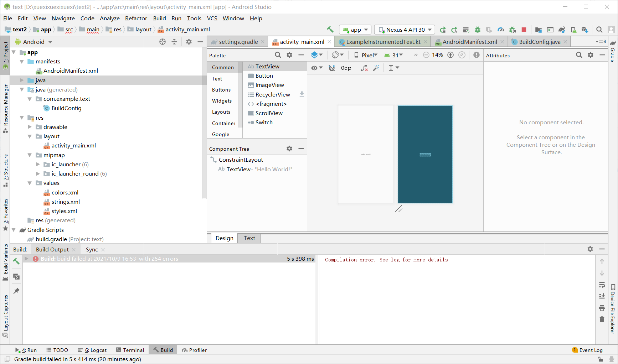618x364 pixels.
Task: Open the design surface layers dropdown
Action: point(317,55)
